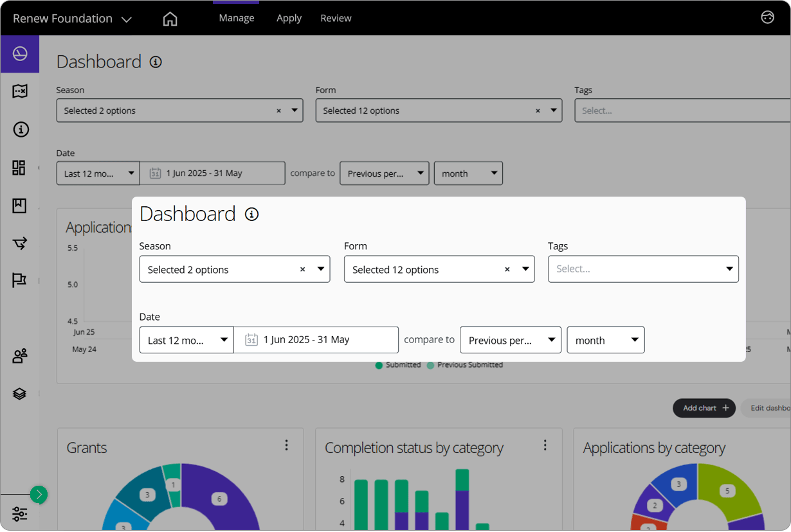Click the 'Applications by category' title
Image resolution: width=791 pixels, height=532 pixels.
tap(654, 448)
